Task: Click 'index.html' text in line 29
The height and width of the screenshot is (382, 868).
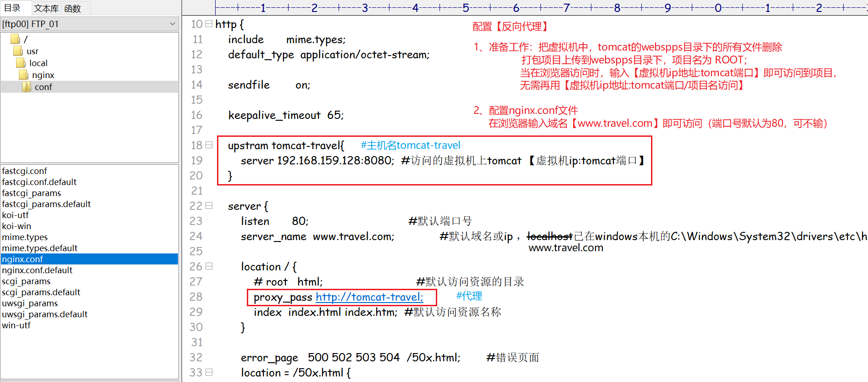Action: 314,312
